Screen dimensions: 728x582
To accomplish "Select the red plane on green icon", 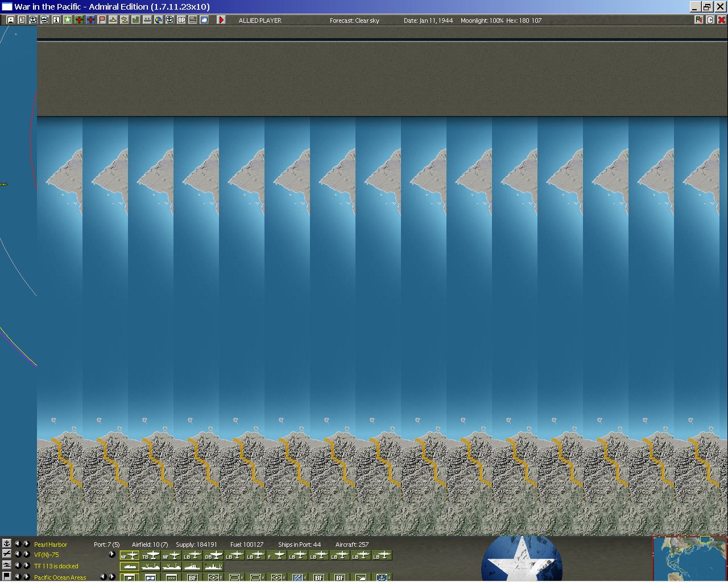I will click(x=79, y=20).
